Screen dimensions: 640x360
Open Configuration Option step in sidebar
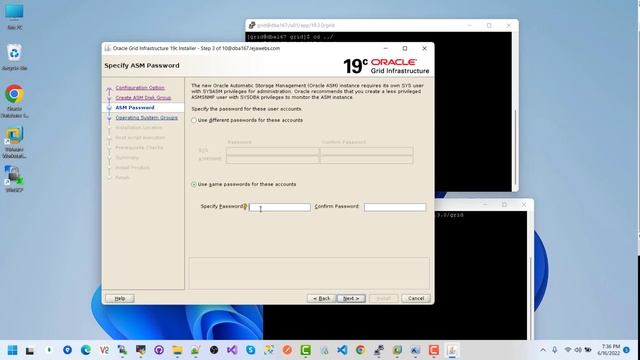click(x=140, y=88)
